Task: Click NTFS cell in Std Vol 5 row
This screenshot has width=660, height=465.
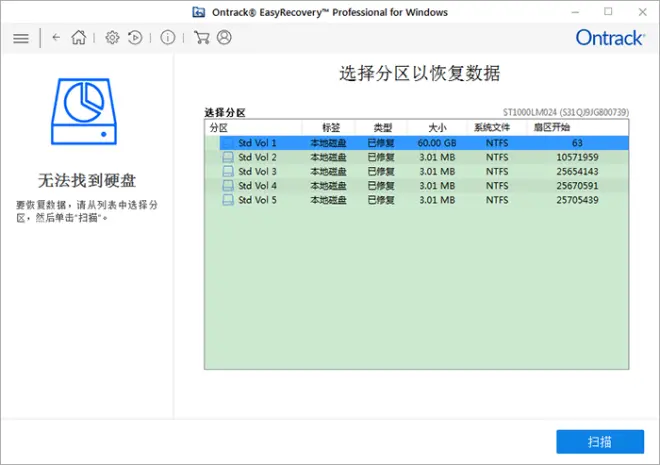Action: [x=497, y=200]
